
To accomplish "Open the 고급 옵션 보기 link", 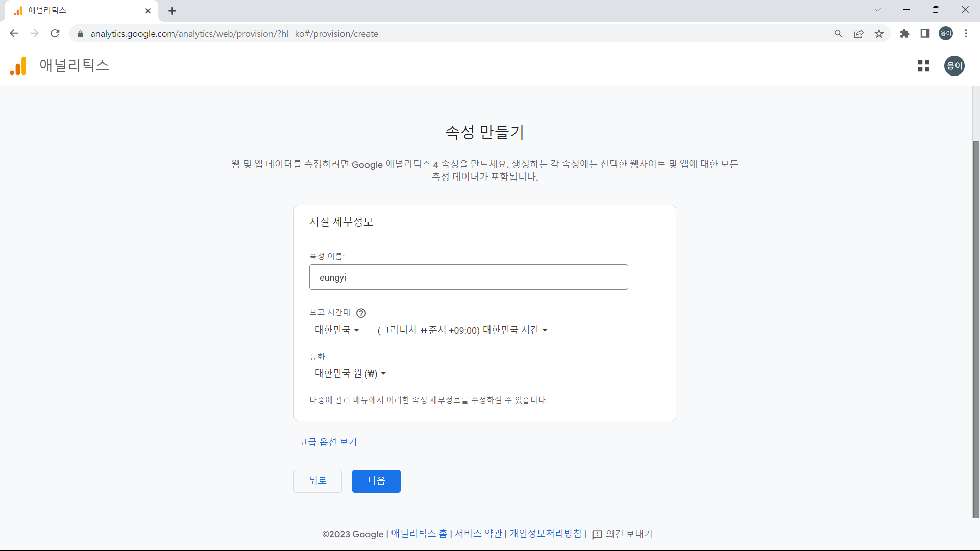I will (x=328, y=442).
